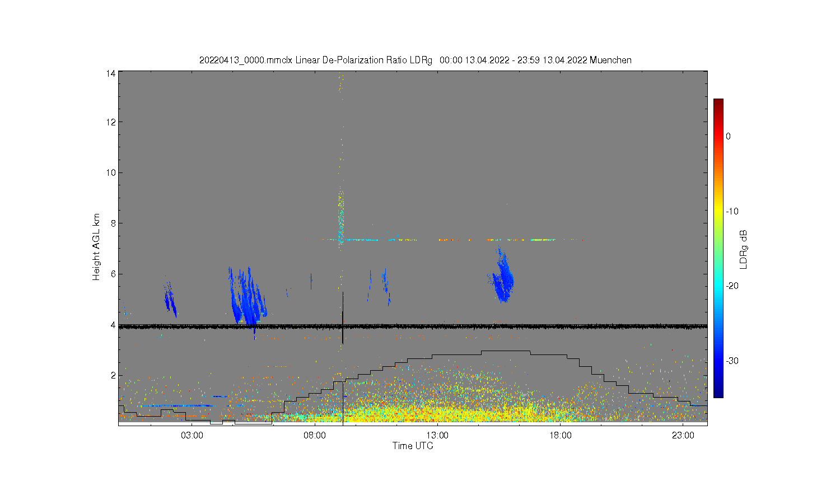The image size is (840, 504).
Task: Click the 8 km height tick label
Action: [x=113, y=223]
